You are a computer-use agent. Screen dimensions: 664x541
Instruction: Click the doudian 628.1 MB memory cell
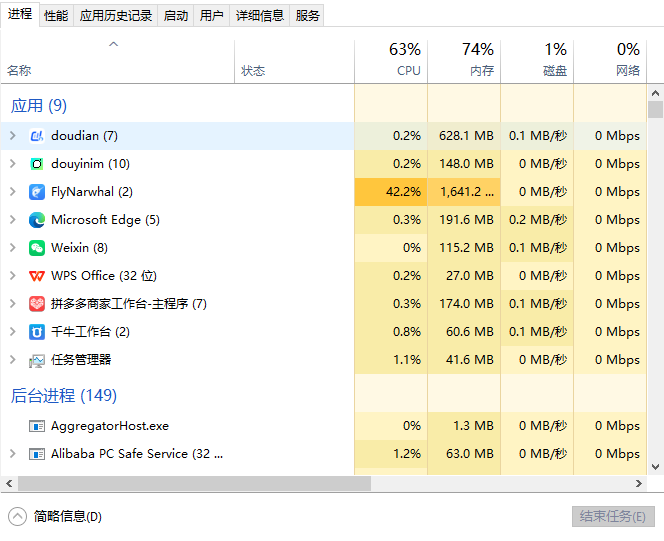464,136
